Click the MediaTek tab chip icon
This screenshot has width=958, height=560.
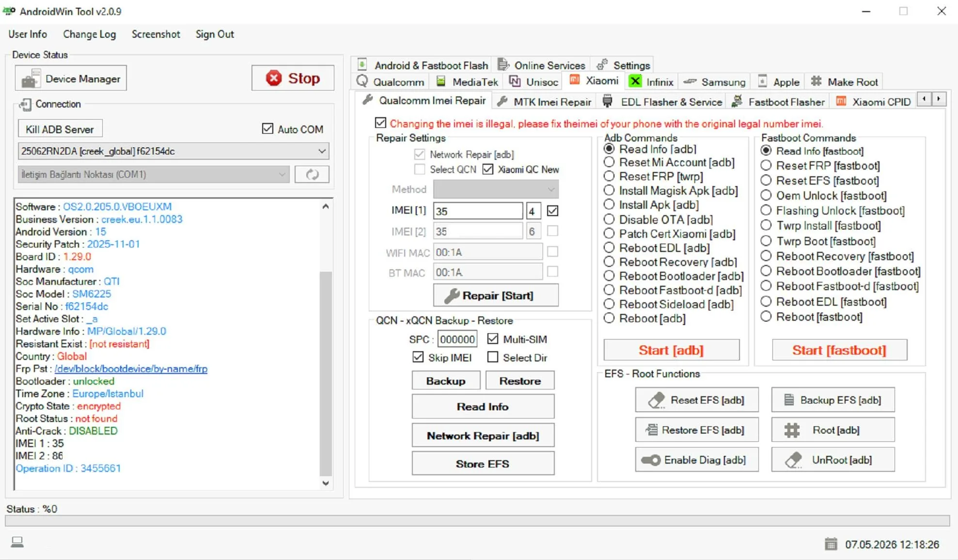click(x=441, y=81)
